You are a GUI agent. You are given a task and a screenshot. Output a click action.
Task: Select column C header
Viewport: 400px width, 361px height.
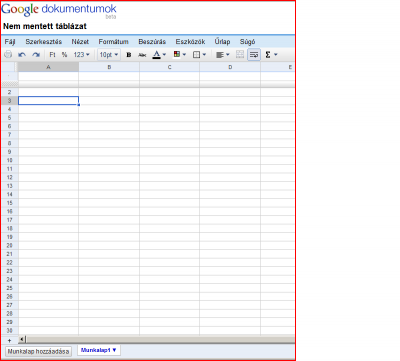coord(169,67)
